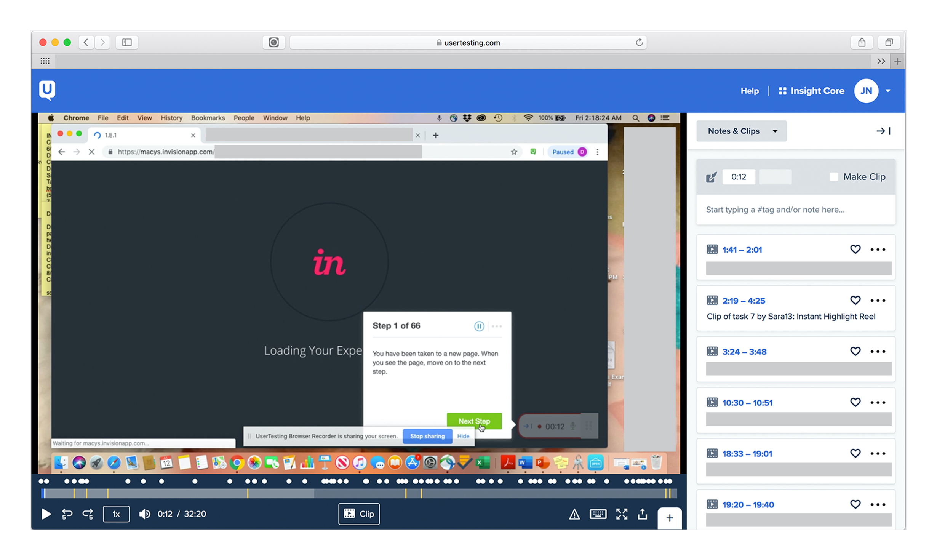This screenshot has width=937, height=560.
Task: Mute the video volume
Action: tap(144, 514)
